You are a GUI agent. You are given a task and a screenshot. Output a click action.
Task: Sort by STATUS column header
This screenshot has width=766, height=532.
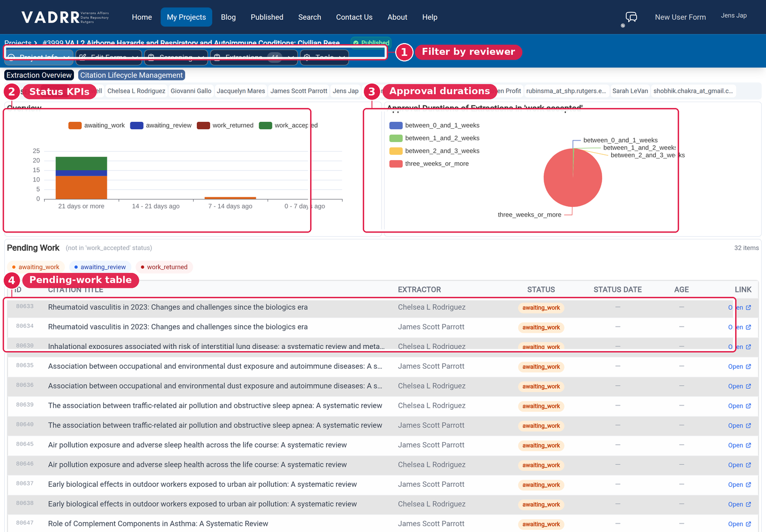[x=541, y=290]
